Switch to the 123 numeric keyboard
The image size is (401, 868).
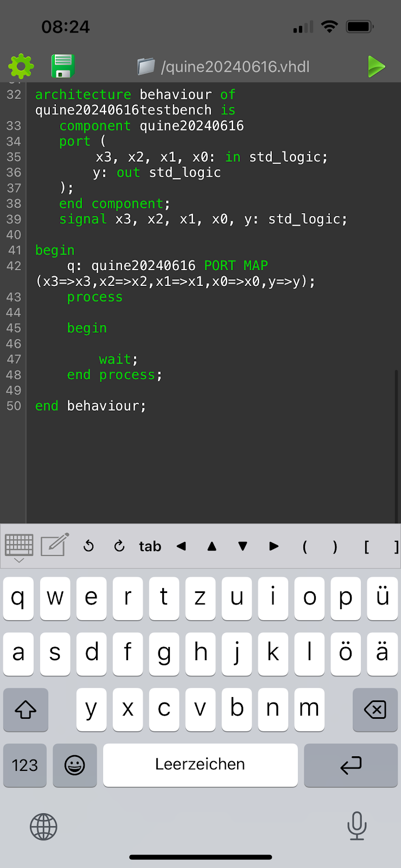tap(25, 765)
